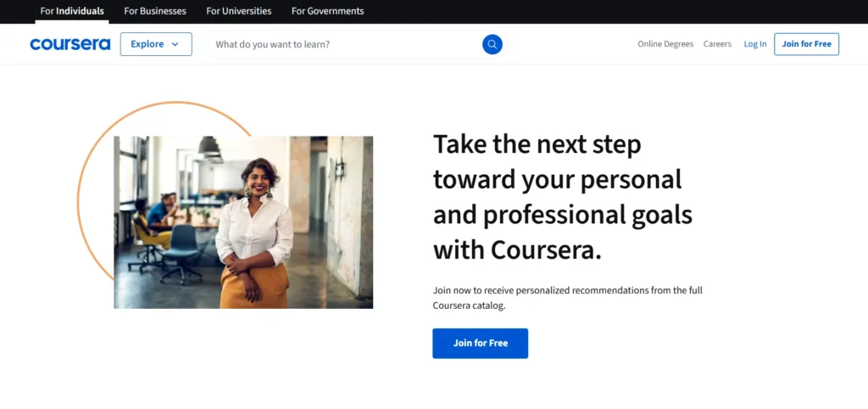Image resolution: width=868 pixels, height=409 pixels.
Task: Go to the For Universities tab
Action: point(239,11)
